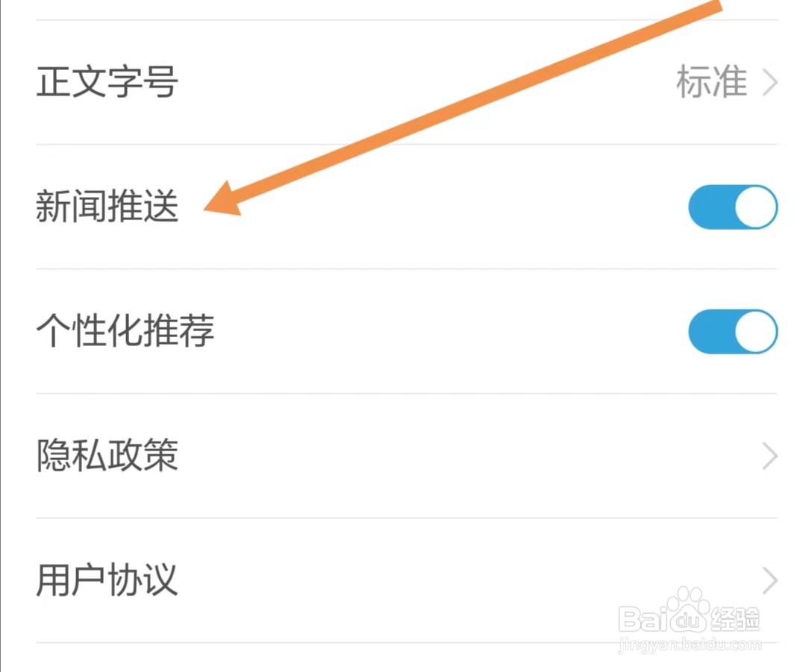806x672 pixels.
Task: Tap the 个性化推荐 label text
Action: pyautogui.click(x=125, y=330)
